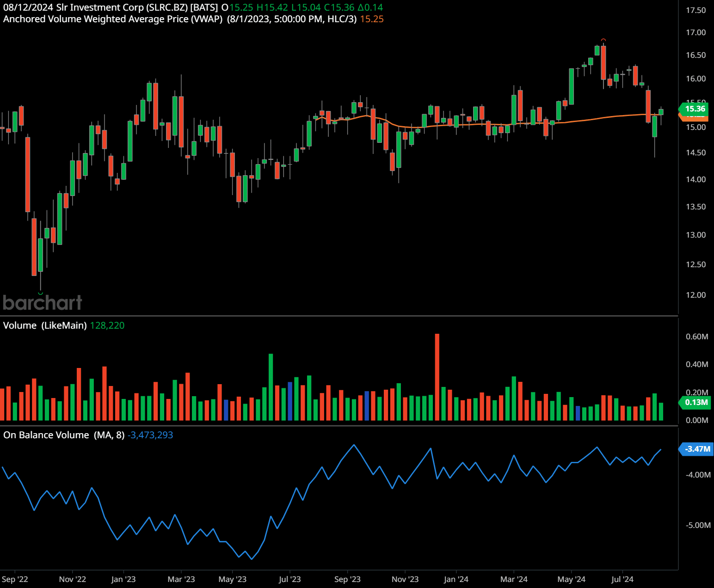Click the 13.50 price axis label
The width and height of the screenshot is (714, 588).
click(x=696, y=207)
